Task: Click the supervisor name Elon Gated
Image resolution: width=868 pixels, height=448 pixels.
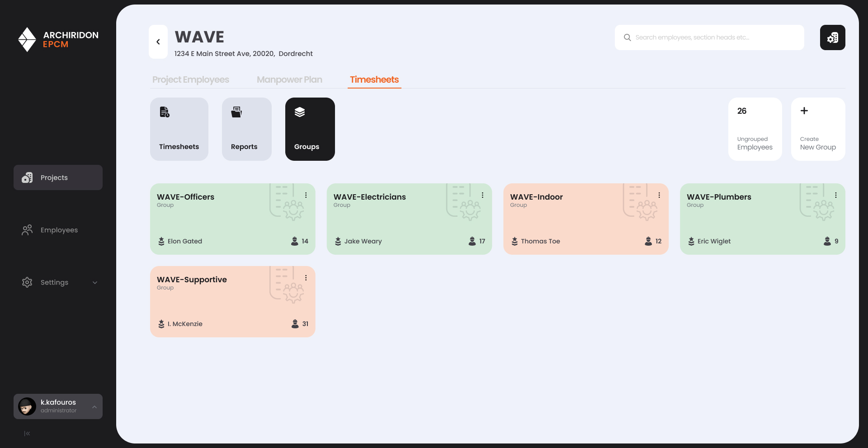Action: [185, 241]
